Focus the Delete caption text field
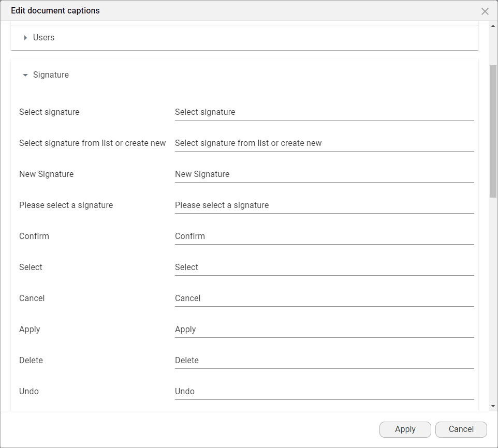Viewport: 498px width, 448px height. [324, 361]
